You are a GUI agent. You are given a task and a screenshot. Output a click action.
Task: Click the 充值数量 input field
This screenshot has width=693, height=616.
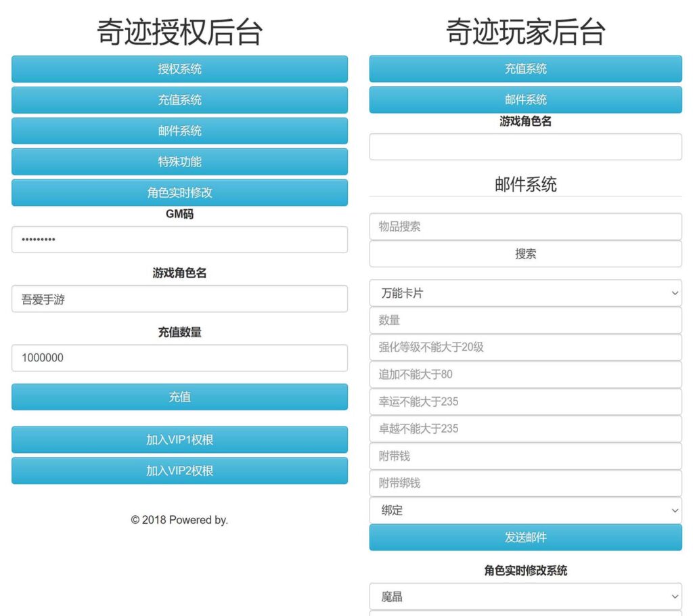tap(179, 358)
